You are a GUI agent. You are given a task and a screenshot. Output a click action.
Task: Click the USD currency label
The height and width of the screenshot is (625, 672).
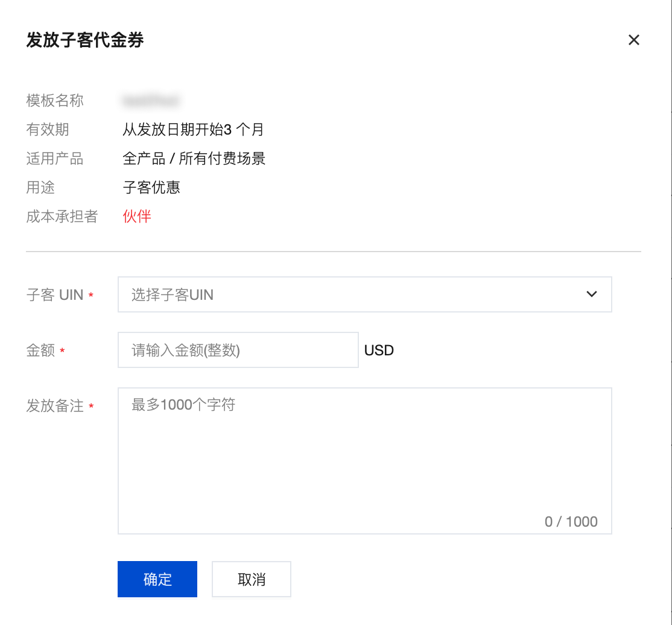(x=379, y=351)
